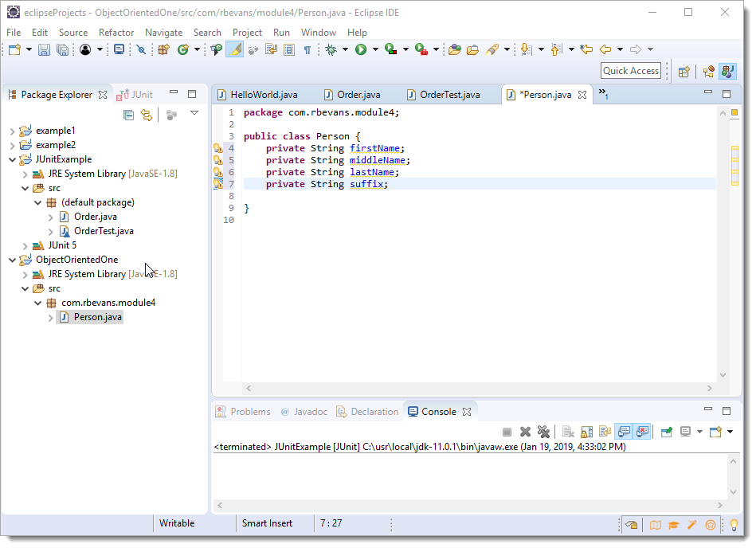Image resolution: width=756 pixels, height=548 pixels.
Task: Open Package Explorer View Menu triangle
Action: point(194,113)
